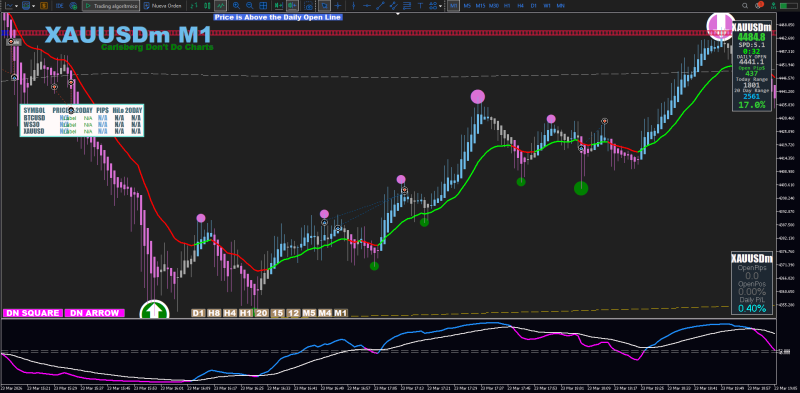Tile chart windows grid icon
The height and width of the screenshot is (393, 800).
coord(263,6)
